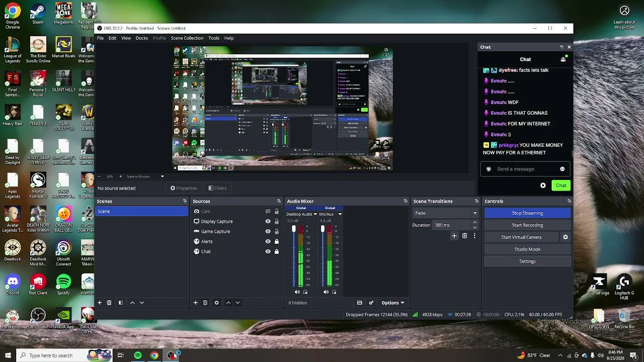644x362 pixels.
Task: Add a scene transition with plus icon
Action: point(454,236)
